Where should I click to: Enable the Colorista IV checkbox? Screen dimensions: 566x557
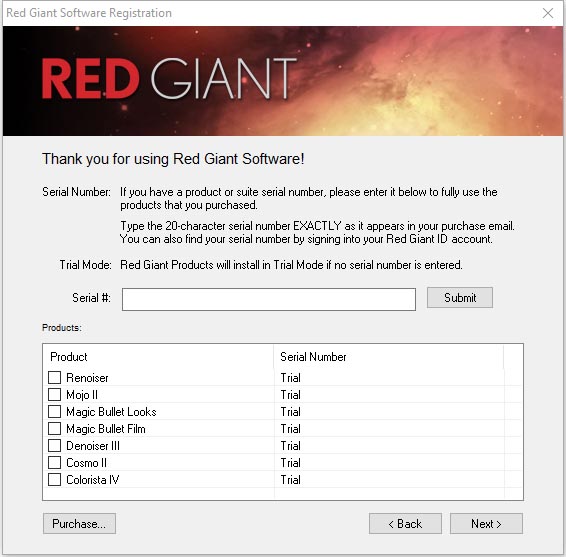click(x=55, y=480)
